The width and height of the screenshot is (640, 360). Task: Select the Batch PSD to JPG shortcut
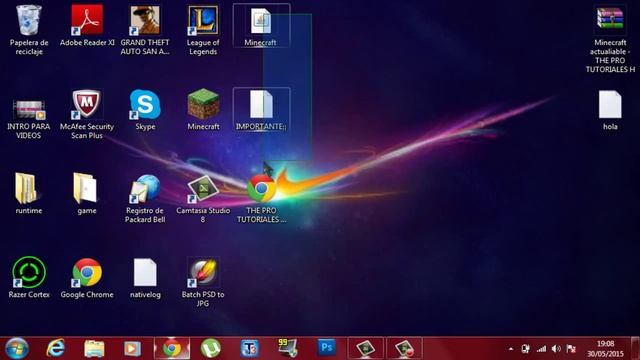pyautogui.click(x=203, y=272)
